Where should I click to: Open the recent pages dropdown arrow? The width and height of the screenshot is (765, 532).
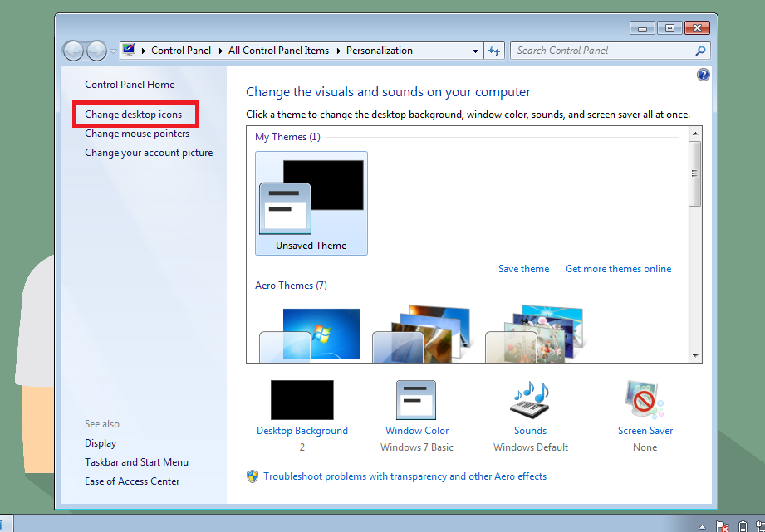[113, 51]
